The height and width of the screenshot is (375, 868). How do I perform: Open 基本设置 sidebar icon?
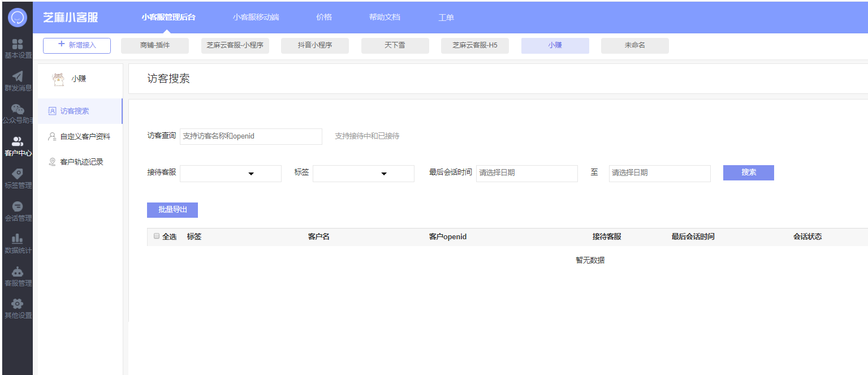18,44
